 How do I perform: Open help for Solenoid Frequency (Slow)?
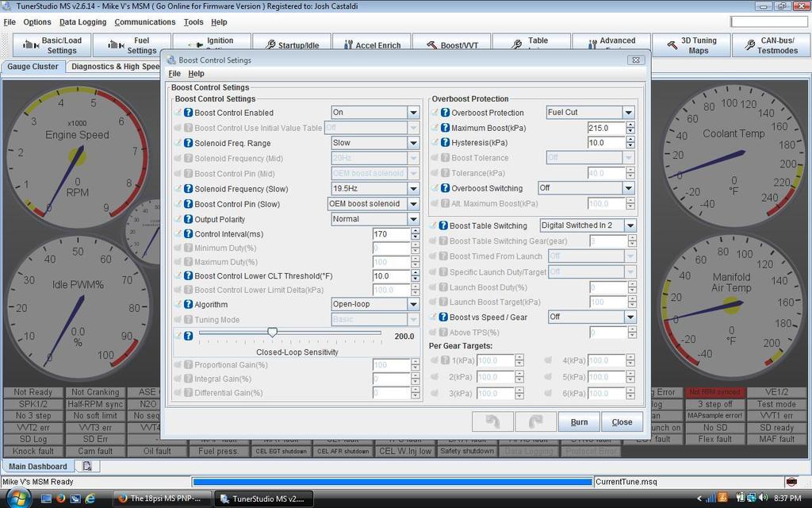189,189
